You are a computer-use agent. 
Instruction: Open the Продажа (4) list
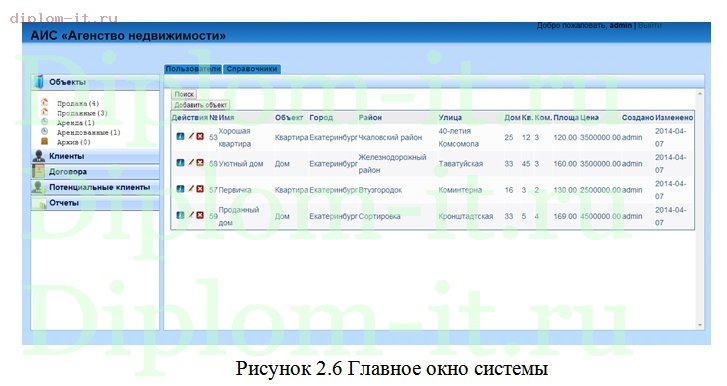(x=78, y=103)
